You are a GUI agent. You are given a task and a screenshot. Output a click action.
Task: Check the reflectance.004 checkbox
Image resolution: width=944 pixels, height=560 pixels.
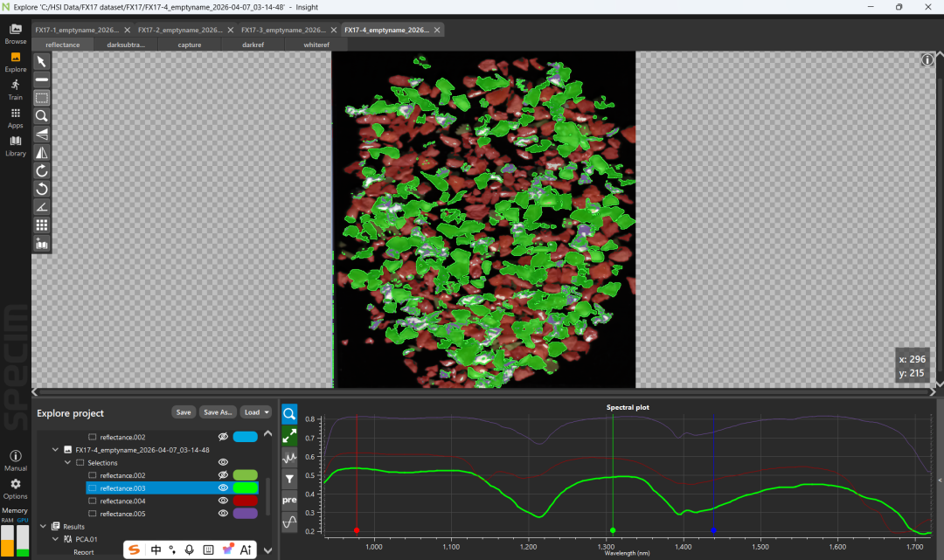92,501
